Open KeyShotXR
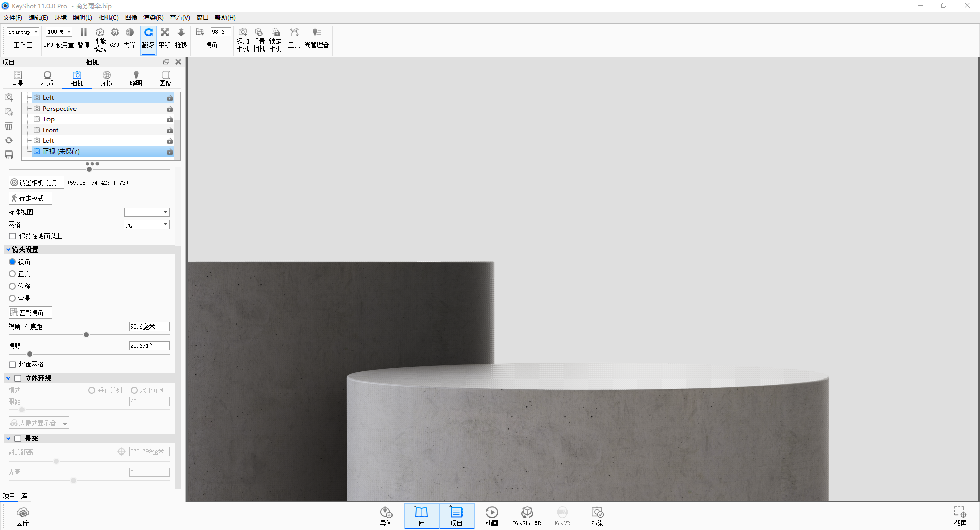The width and height of the screenshot is (980, 530). click(x=527, y=516)
